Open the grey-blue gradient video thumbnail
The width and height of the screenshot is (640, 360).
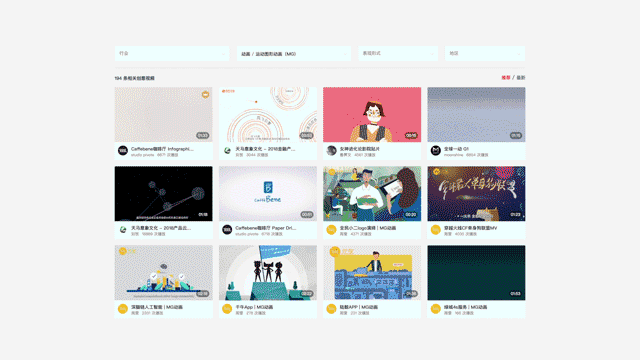click(x=476, y=114)
